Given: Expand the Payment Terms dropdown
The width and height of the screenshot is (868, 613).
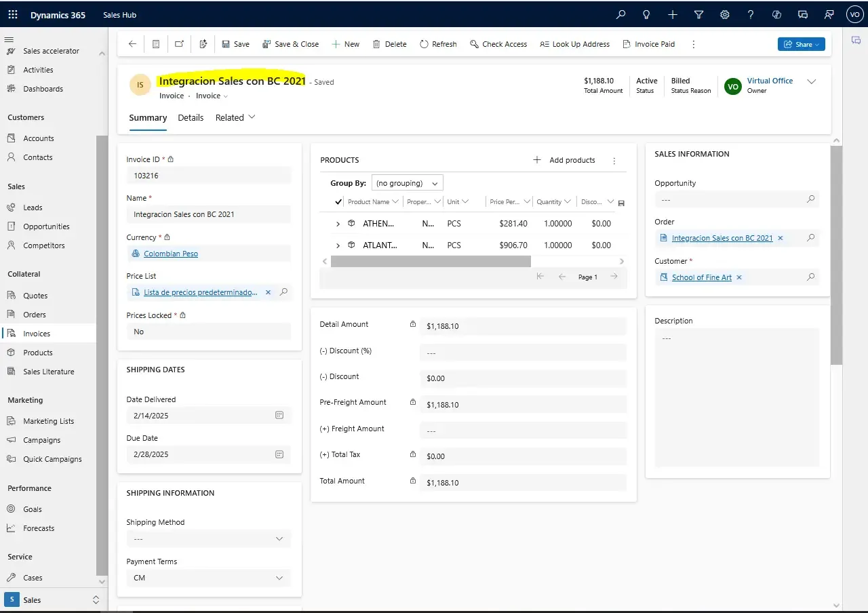Looking at the screenshot, I should pyautogui.click(x=279, y=578).
